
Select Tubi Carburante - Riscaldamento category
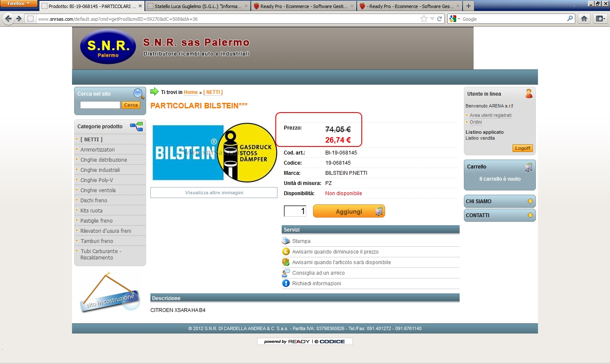click(x=101, y=254)
